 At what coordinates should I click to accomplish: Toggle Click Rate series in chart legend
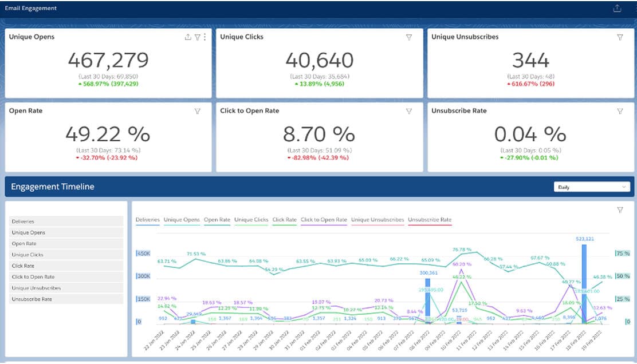pos(284,220)
